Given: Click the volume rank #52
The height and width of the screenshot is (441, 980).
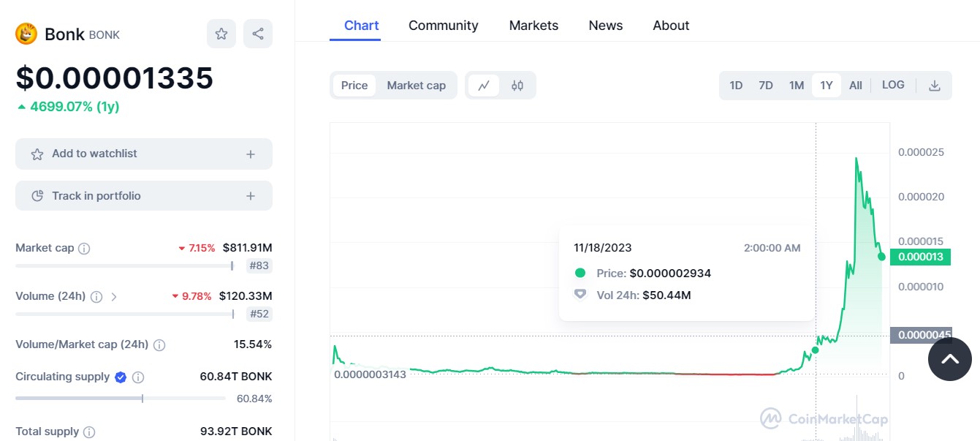Looking at the screenshot, I should [x=259, y=314].
